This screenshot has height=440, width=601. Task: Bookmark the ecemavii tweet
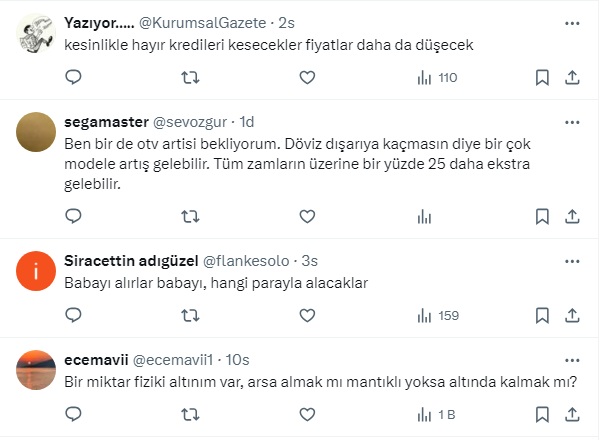[x=541, y=414]
